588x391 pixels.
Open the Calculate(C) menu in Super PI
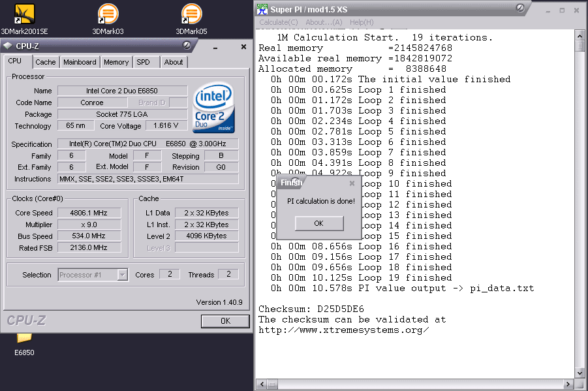279,22
